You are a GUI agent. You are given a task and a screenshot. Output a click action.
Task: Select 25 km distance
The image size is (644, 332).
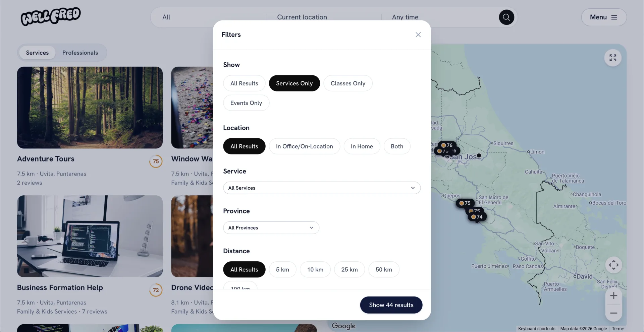click(350, 270)
